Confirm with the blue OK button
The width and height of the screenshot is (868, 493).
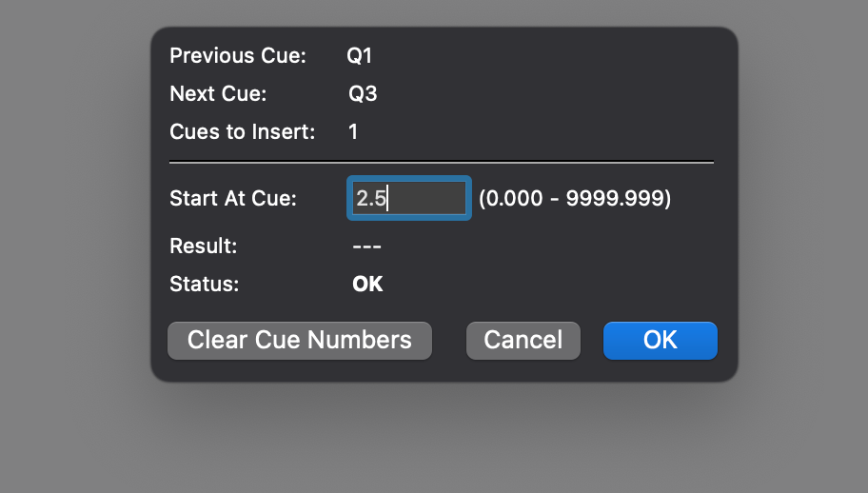pos(660,341)
